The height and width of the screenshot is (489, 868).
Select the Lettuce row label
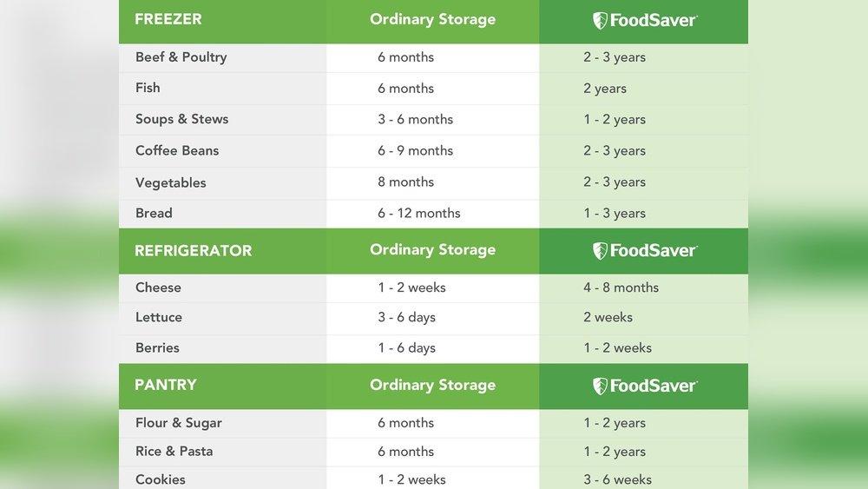(159, 317)
